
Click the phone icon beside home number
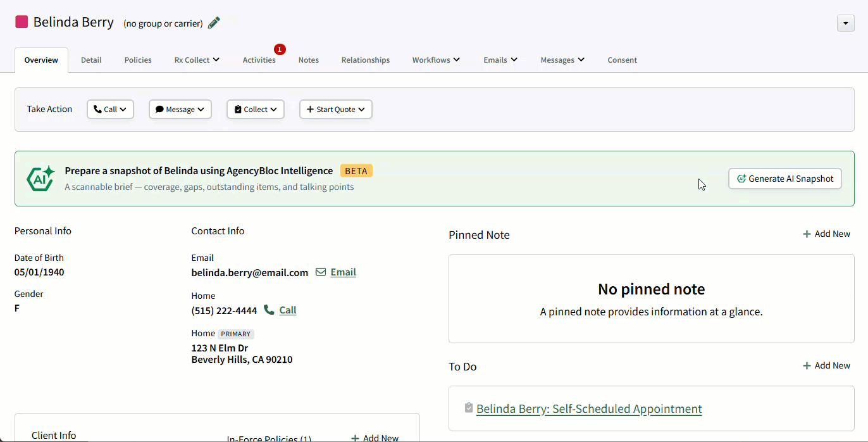point(269,310)
